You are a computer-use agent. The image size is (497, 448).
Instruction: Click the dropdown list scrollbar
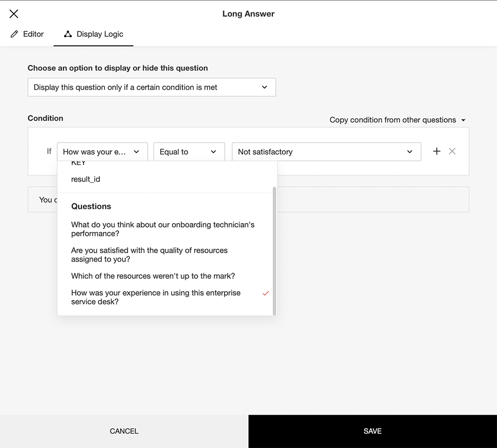click(274, 251)
